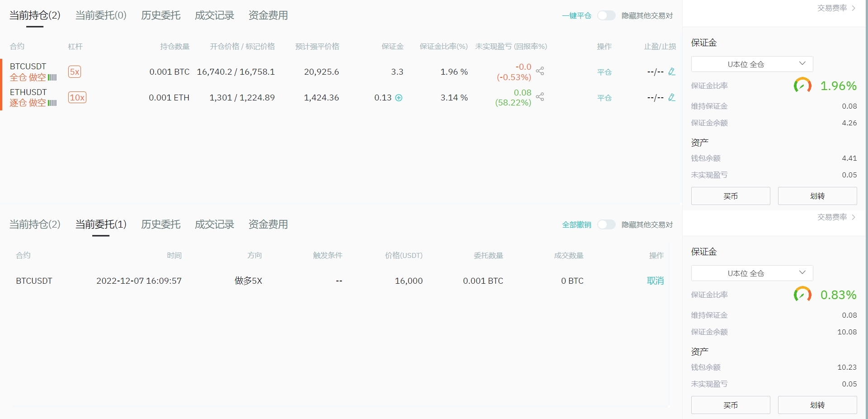Screen dimensions: 868x419
Task: Edit take-profit/stop-loss for the BTCUSDT position
Action: coord(672,71)
